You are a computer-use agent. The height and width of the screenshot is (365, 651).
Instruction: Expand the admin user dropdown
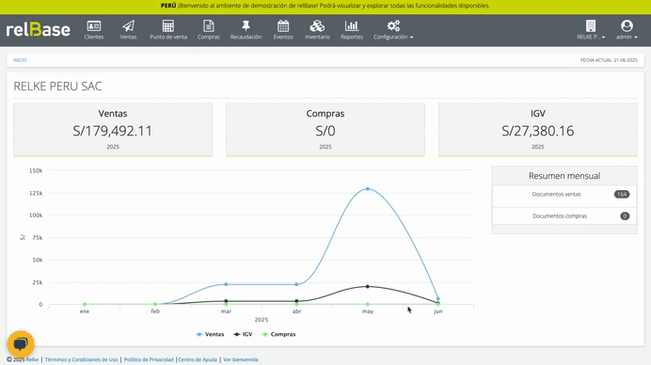coord(627,30)
